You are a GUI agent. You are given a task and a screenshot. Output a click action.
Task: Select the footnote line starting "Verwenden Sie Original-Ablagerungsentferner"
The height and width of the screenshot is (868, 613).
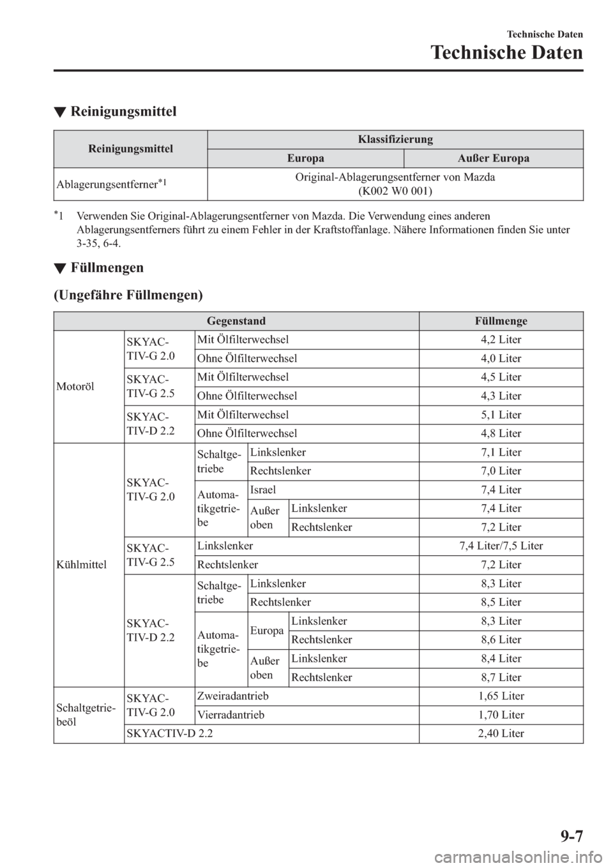(x=284, y=215)
